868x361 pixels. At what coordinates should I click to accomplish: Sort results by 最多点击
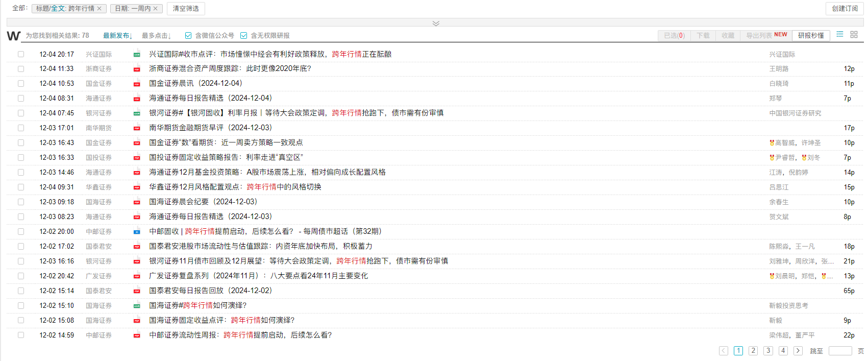(157, 36)
